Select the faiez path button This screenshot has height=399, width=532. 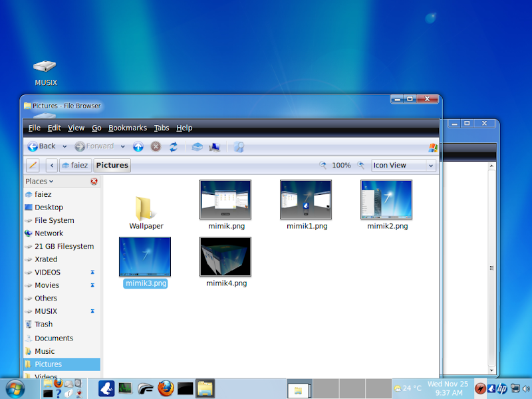point(75,165)
